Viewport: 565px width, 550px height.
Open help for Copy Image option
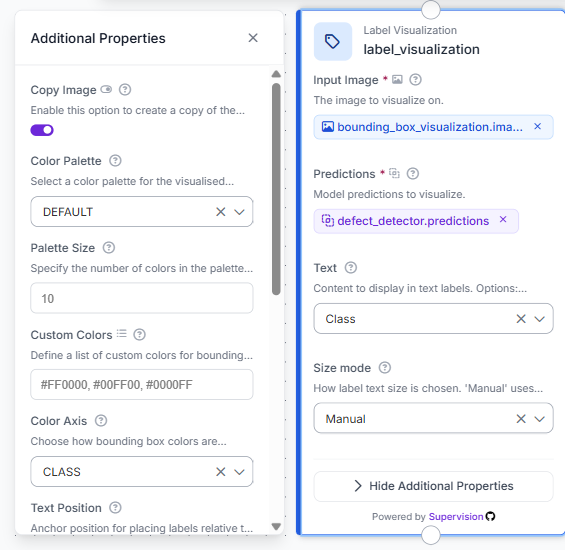tap(125, 89)
